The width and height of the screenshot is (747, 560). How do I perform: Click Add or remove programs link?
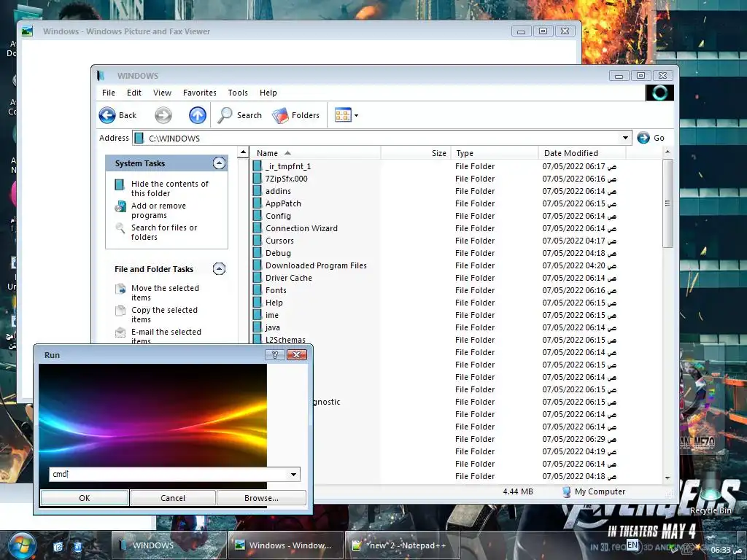[x=158, y=211]
